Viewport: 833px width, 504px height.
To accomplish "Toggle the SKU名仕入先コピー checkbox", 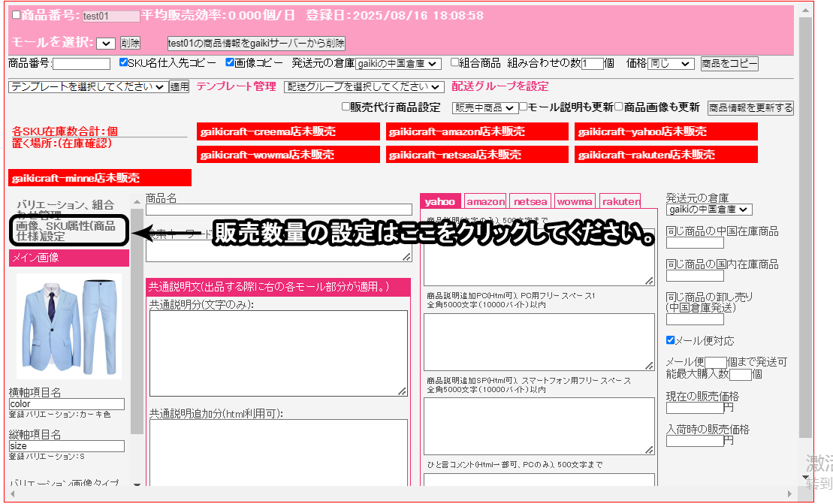I will point(125,63).
